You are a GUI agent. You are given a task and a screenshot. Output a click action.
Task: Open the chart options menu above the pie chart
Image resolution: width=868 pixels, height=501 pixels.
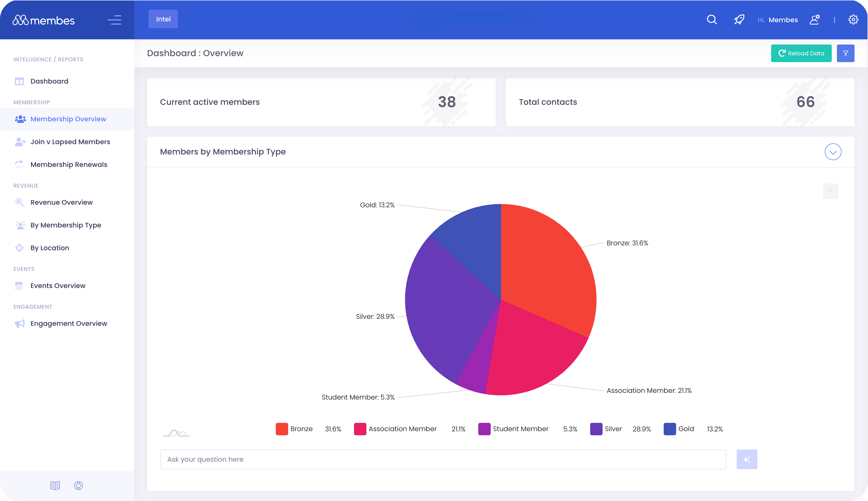pos(830,191)
